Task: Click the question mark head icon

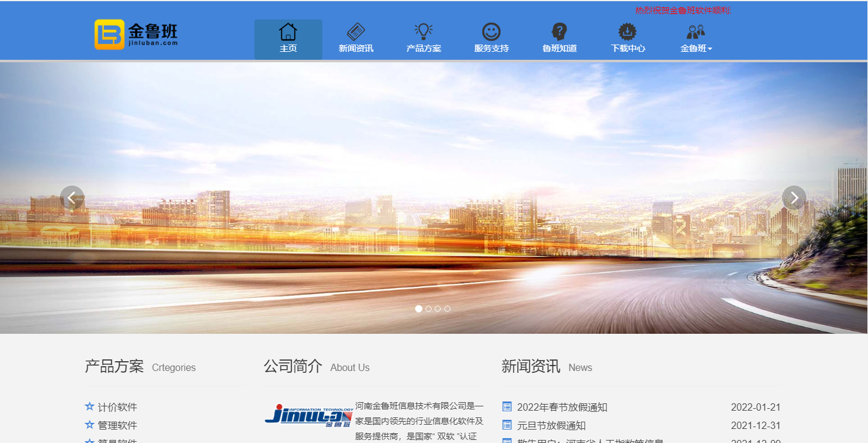Action: [x=559, y=32]
